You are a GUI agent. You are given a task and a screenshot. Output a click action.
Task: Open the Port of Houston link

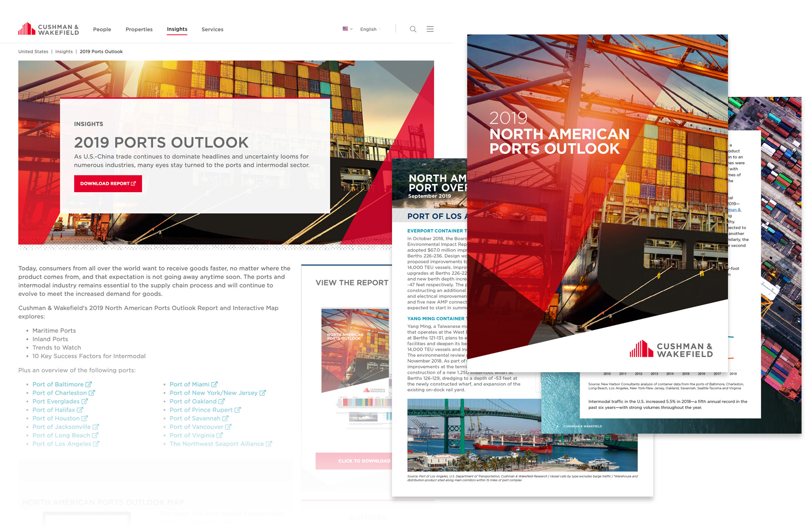click(56, 418)
